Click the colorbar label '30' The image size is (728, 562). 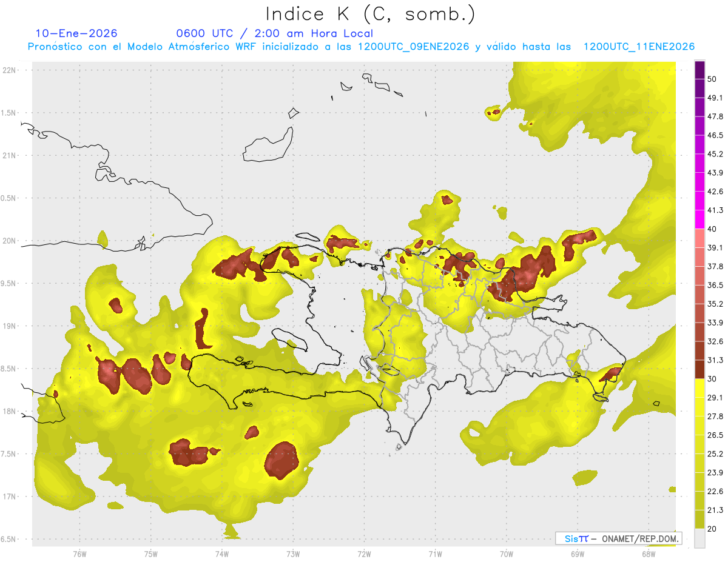click(x=712, y=379)
